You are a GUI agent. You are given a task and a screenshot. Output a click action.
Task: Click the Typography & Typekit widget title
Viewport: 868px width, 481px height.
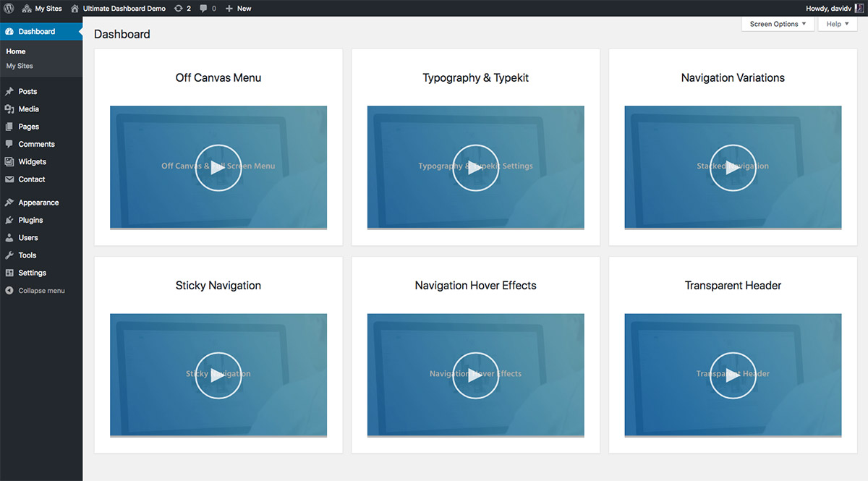pyautogui.click(x=476, y=77)
